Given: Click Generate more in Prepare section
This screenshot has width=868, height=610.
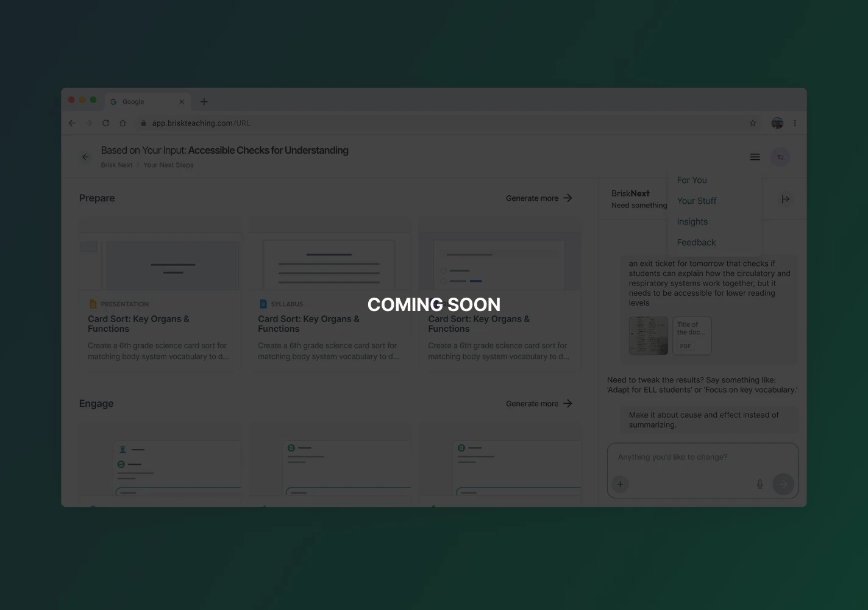Looking at the screenshot, I should [539, 198].
